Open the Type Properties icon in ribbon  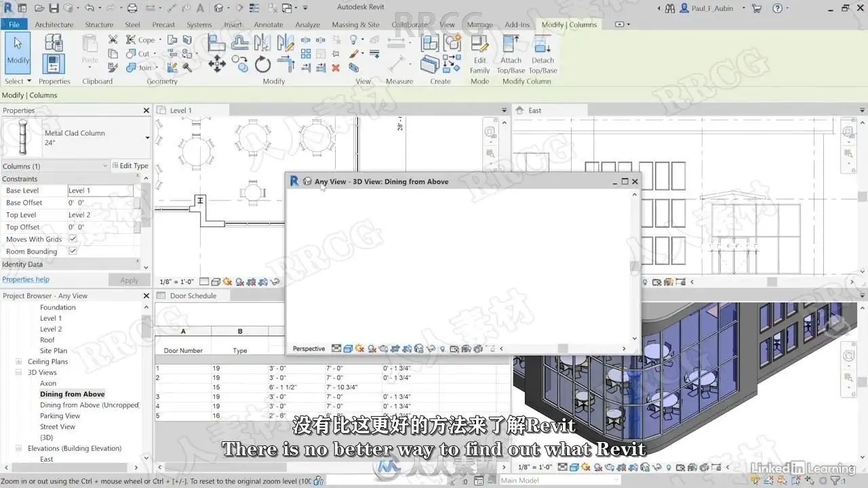(54, 42)
